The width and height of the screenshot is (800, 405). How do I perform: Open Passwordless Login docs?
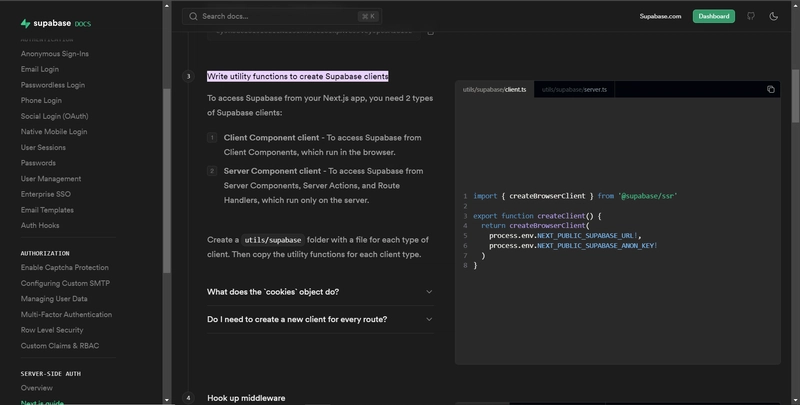point(53,85)
